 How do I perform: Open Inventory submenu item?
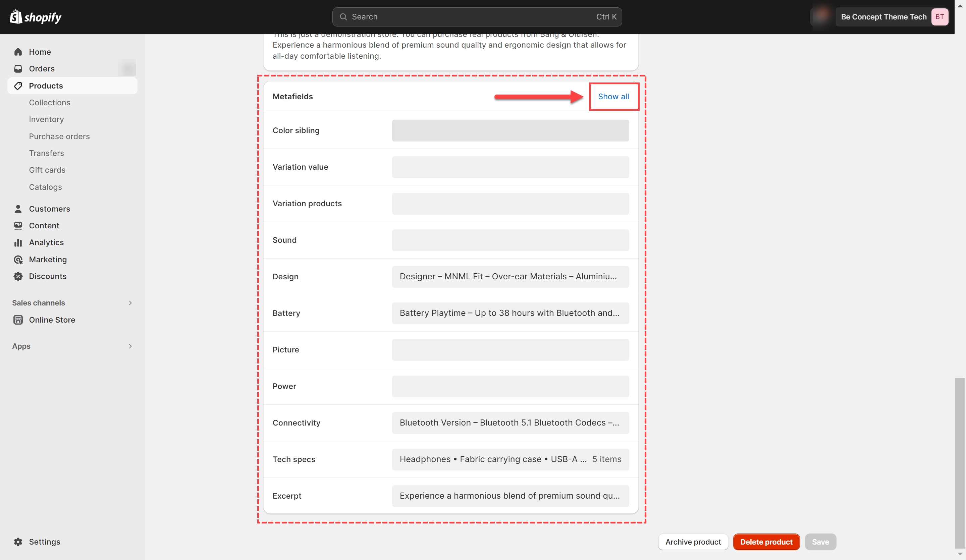click(46, 119)
